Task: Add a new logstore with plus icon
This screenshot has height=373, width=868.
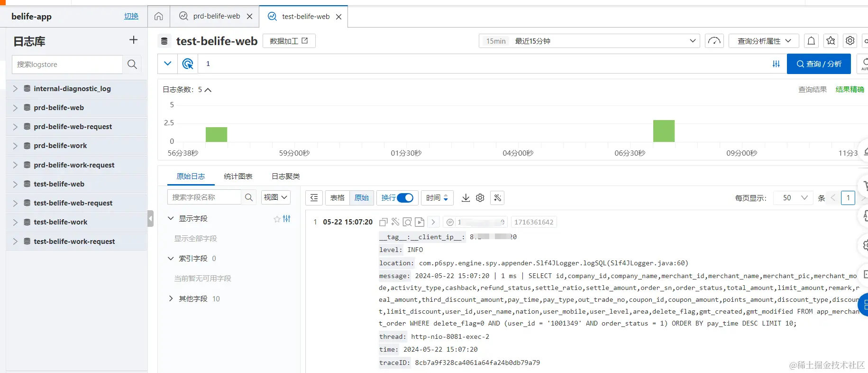Action: point(134,40)
